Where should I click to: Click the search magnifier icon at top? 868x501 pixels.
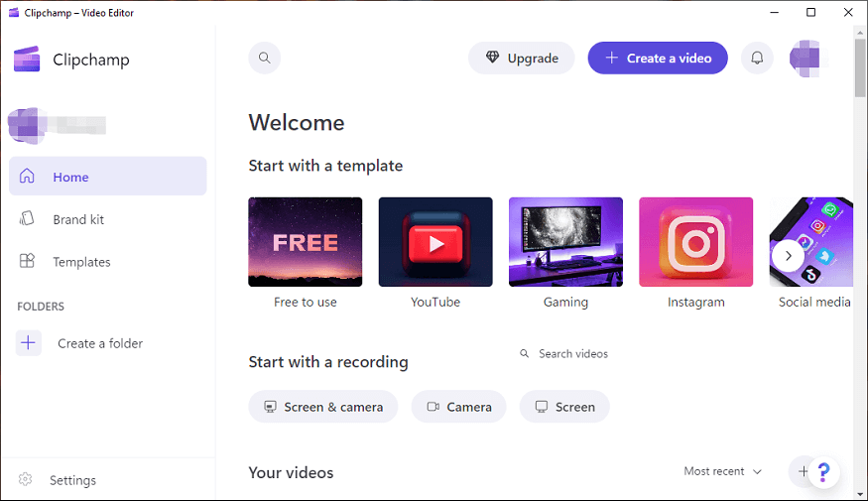(x=265, y=58)
